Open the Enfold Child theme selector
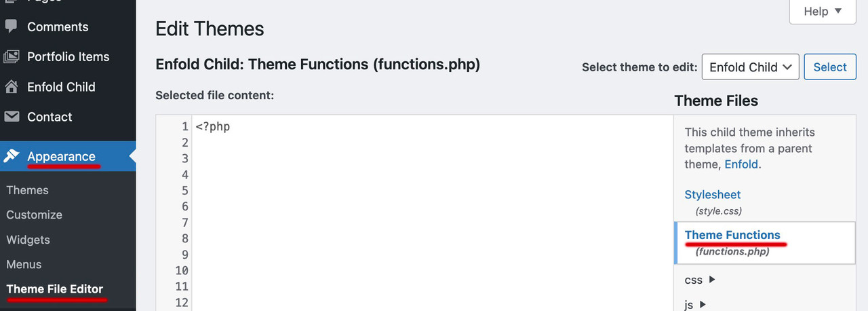Viewport: 868px width, 311px height. 751,67
